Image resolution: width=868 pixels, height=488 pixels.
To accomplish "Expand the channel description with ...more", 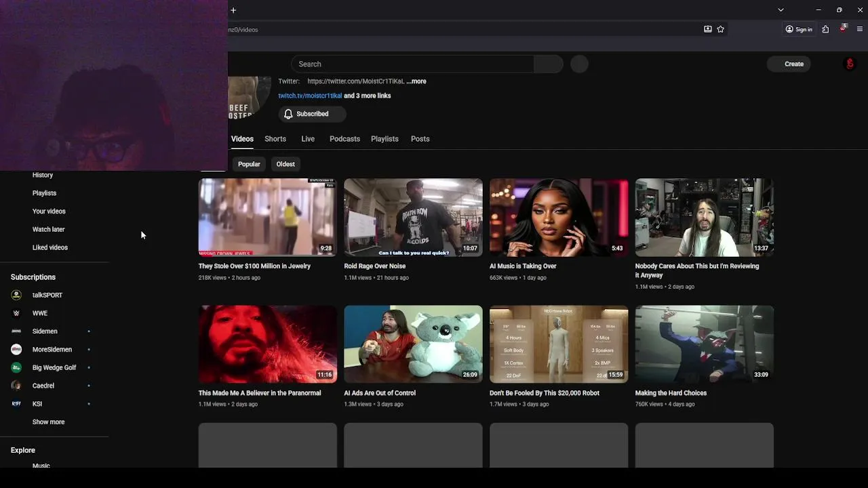I will point(416,81).
